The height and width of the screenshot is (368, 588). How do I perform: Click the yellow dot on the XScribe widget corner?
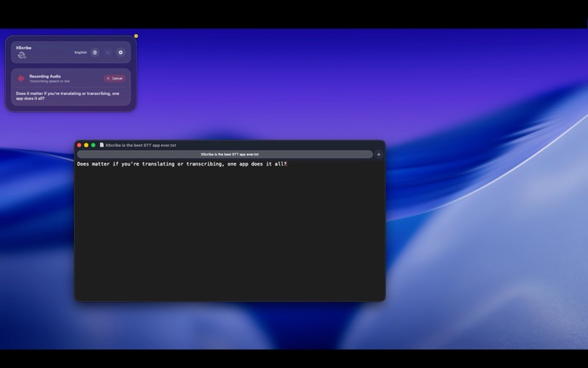[136, 36]
